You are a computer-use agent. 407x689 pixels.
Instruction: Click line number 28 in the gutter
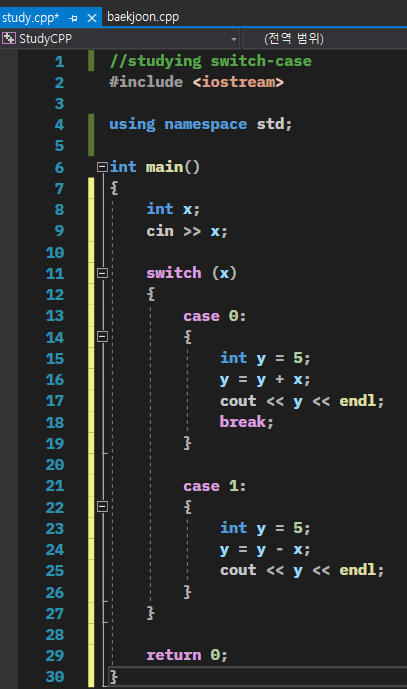coord(55,635)
